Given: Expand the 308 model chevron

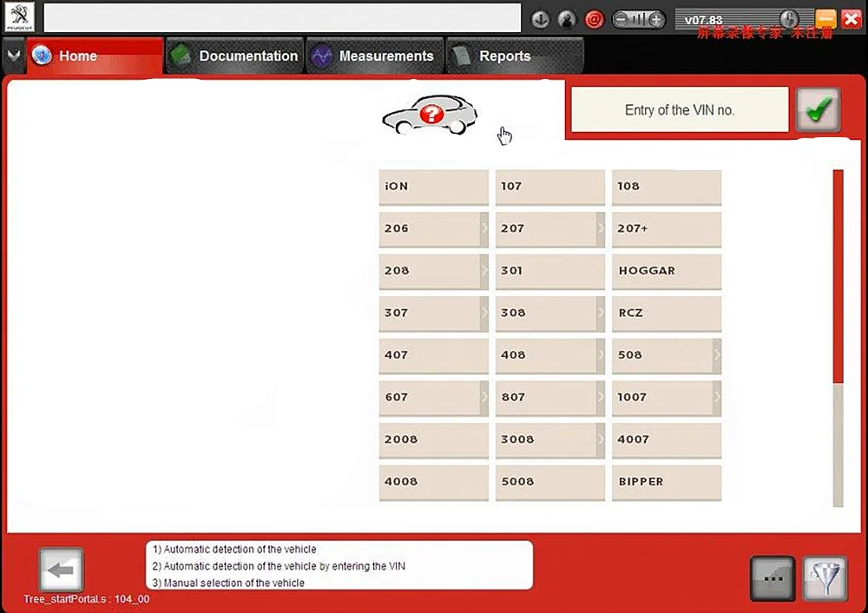Looking at the screenshot, I should pos(600,313).
